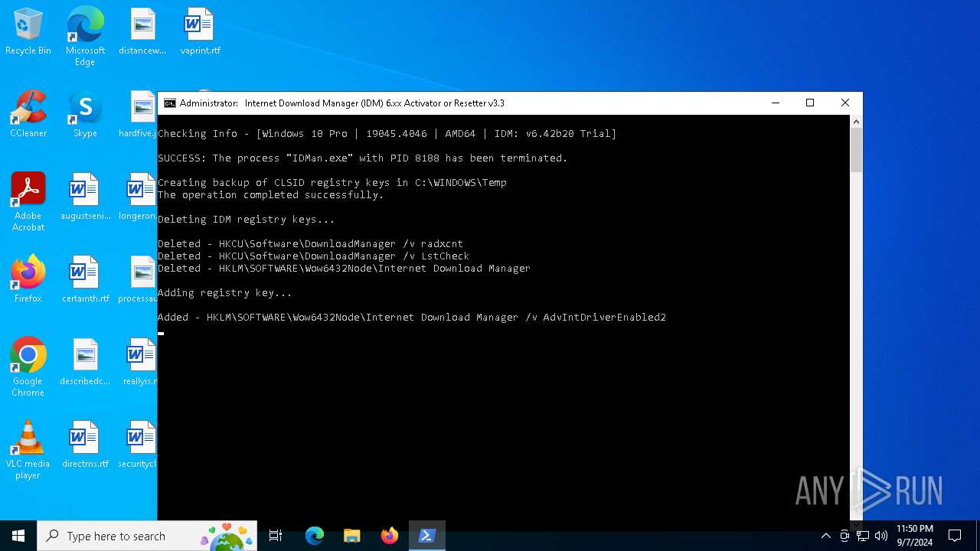Open the notification center icon
The image size is (980, 551).
coord(955,536)
